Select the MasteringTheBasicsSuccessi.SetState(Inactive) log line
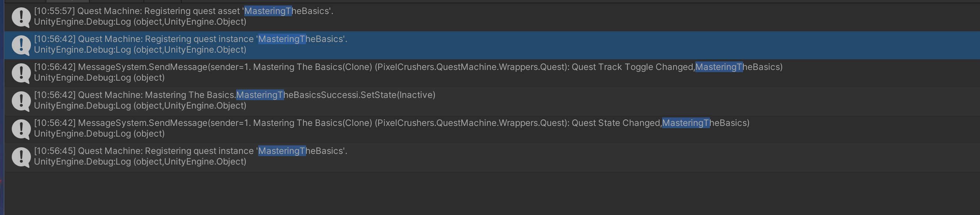Screen dimensions: 980x215 (x=234, y=95)
